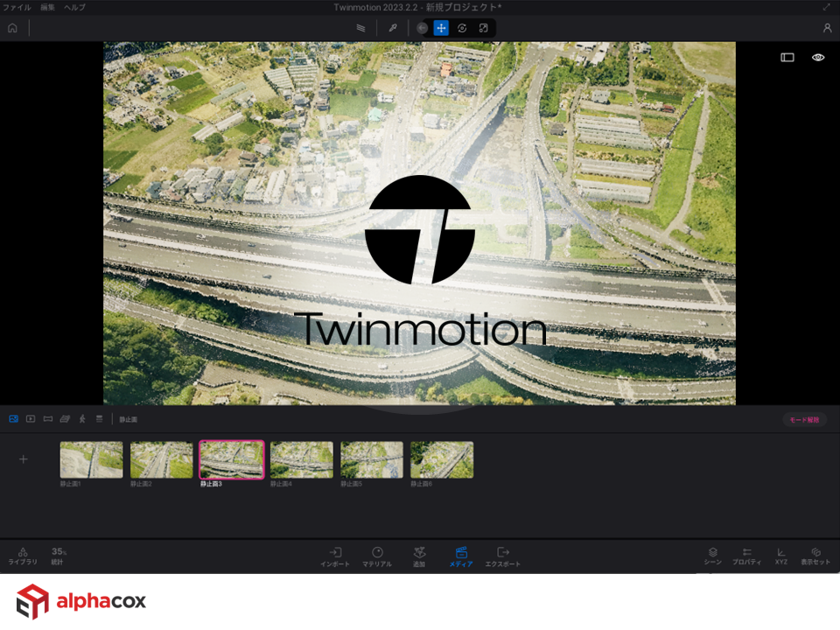Open the ファイル (File) menu
Image resolution: width=840 pixels, height=630 pixels.
pyautogui.click(x=17, y=7)
